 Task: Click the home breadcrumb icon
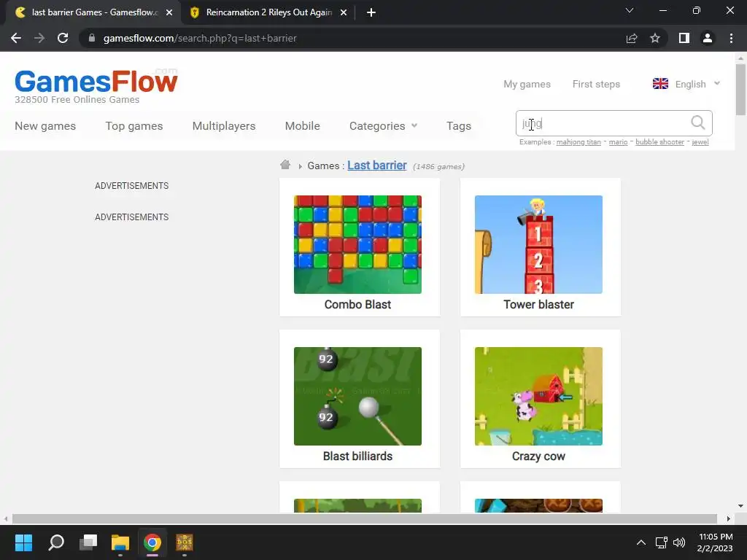(x=285, y=165)
